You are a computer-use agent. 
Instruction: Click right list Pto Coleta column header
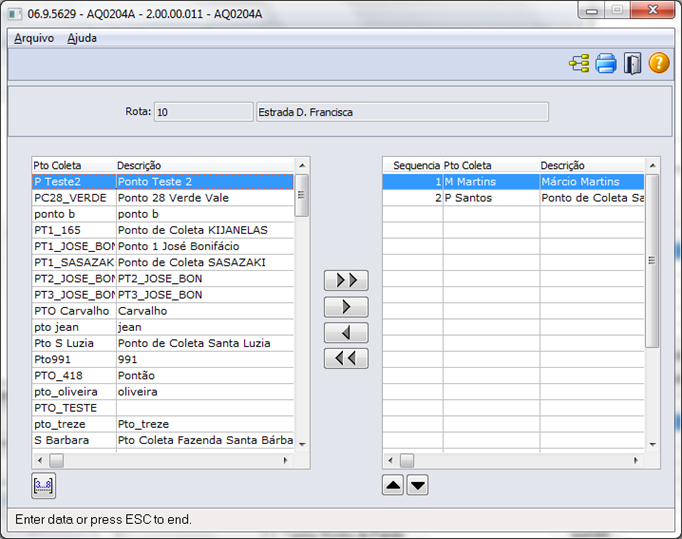pos(491,165)
